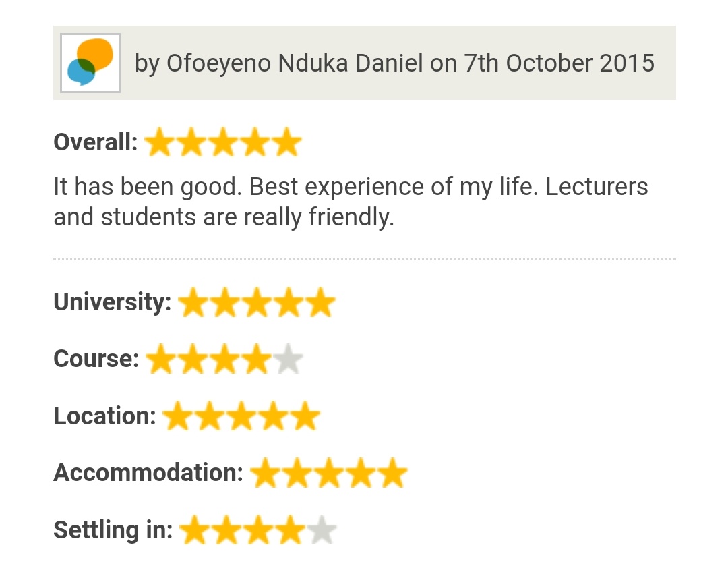Click the speech bubble reviewer avatar icon
728x570 pixels.
(x=90, y=63)
